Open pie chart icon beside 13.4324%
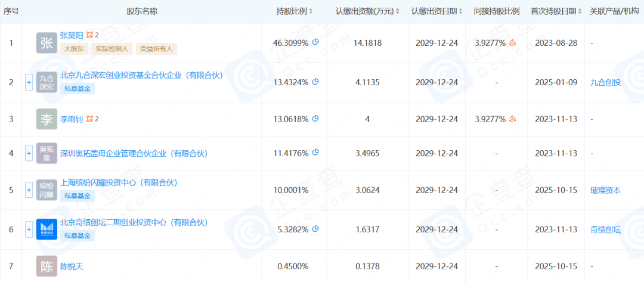The height and width of the screenshot is (283, 644). click(315, 82)
